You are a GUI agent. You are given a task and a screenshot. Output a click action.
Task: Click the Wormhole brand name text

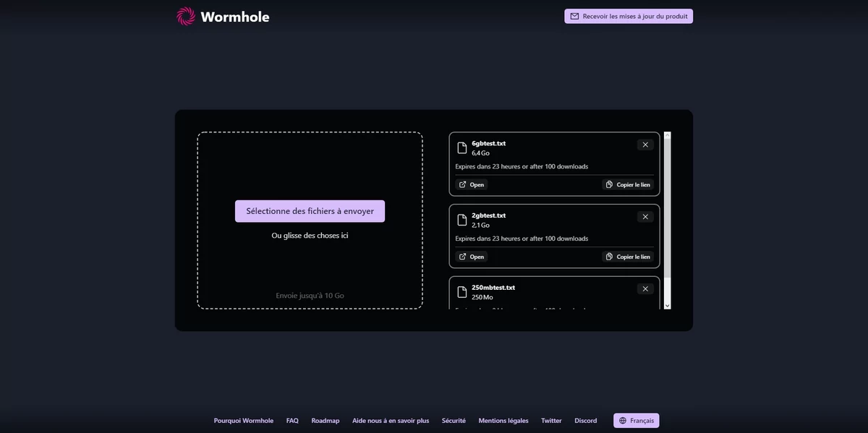coord(235,17)
